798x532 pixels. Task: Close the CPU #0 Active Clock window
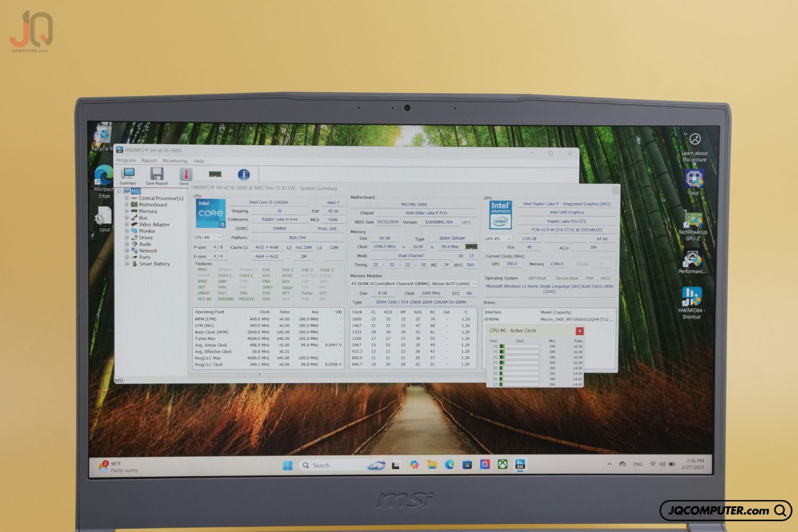(579, 331)
